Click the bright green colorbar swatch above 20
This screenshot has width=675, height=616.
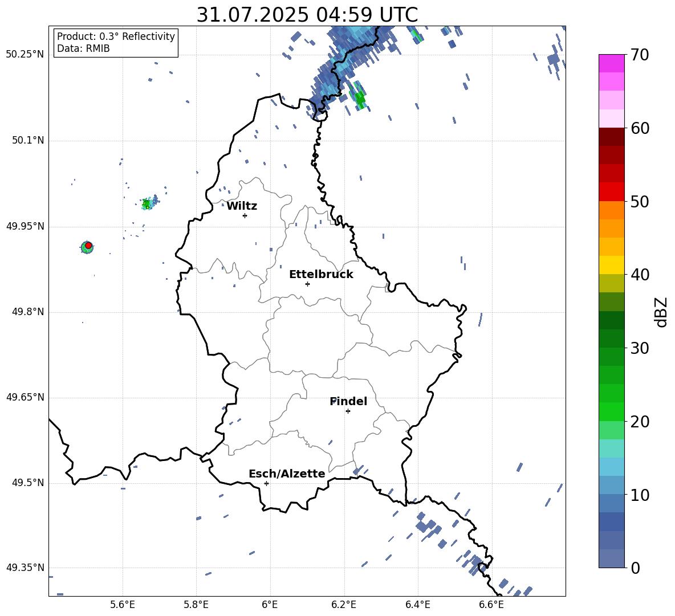(x=611, y=411)
